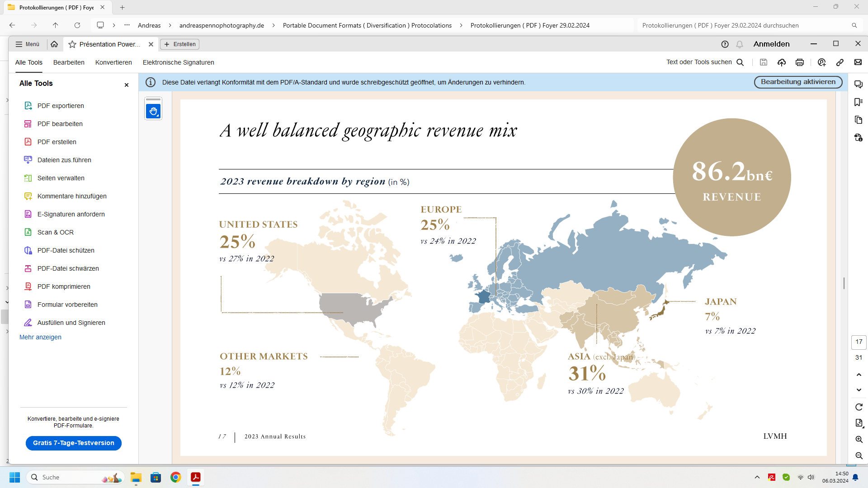Screen dimensions: 868x488
Task: Send the file by email icon
Action: tap(858, 62)
